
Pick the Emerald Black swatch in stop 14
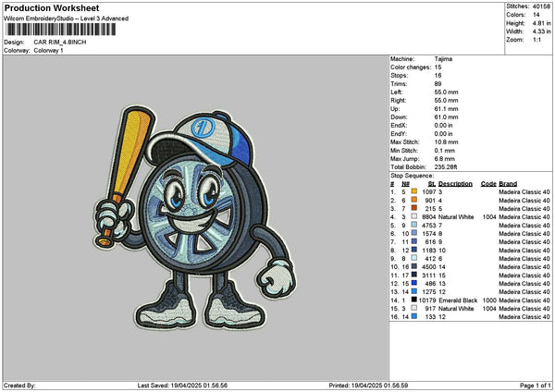coord(413,300)
